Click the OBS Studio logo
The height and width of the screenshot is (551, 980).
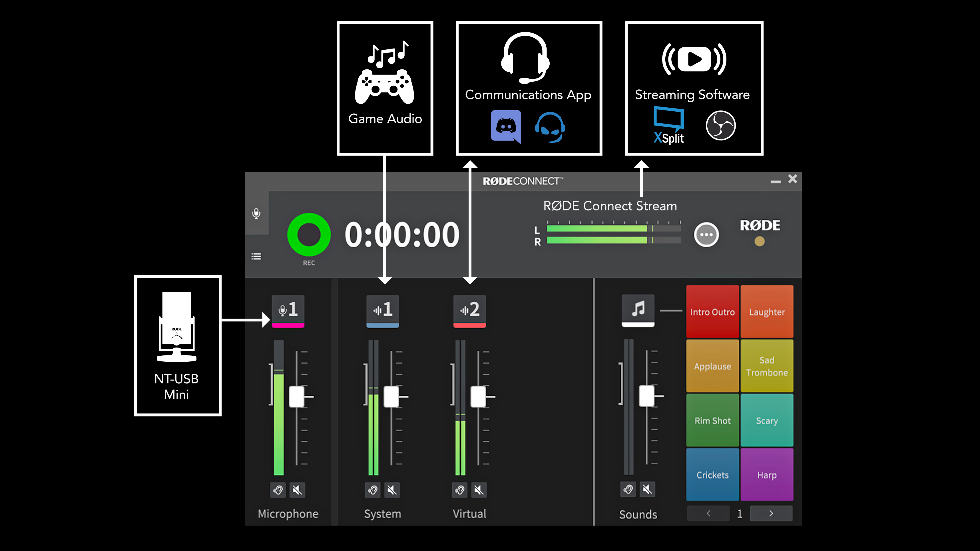[x=720, y=126]
